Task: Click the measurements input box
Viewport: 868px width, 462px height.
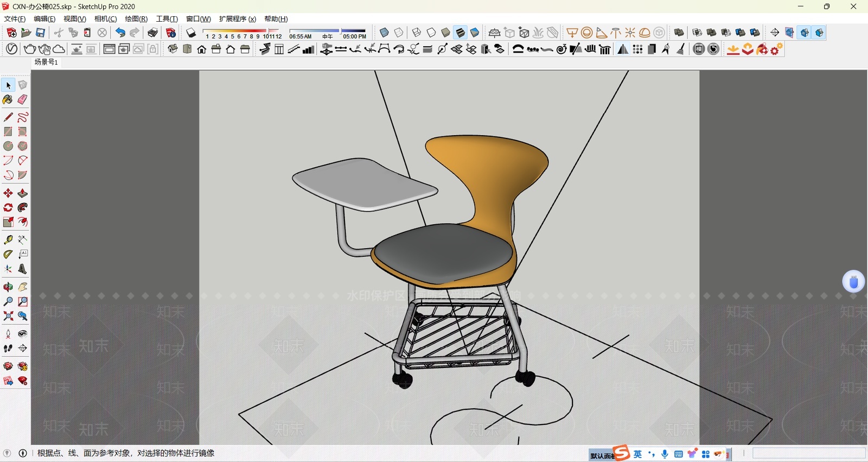Action: click(x=809, y=453)
